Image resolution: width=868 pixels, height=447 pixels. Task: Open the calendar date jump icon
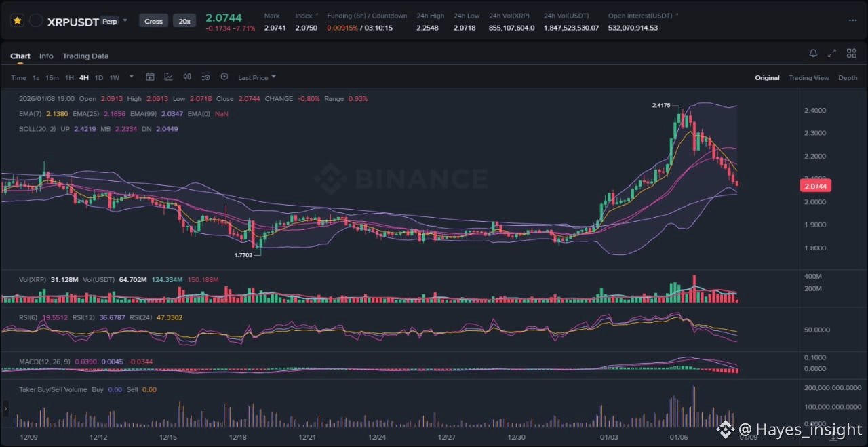click(151, 77)
